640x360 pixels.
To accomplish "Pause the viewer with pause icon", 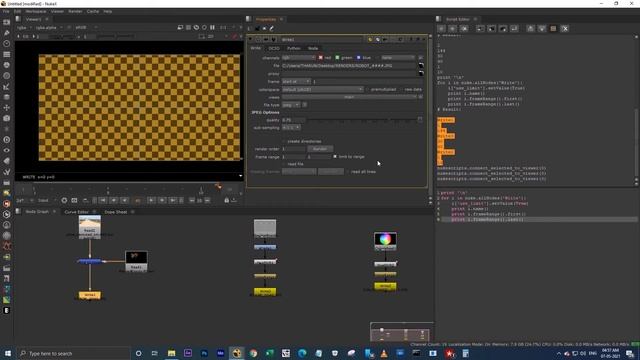I will click(212, 27).
